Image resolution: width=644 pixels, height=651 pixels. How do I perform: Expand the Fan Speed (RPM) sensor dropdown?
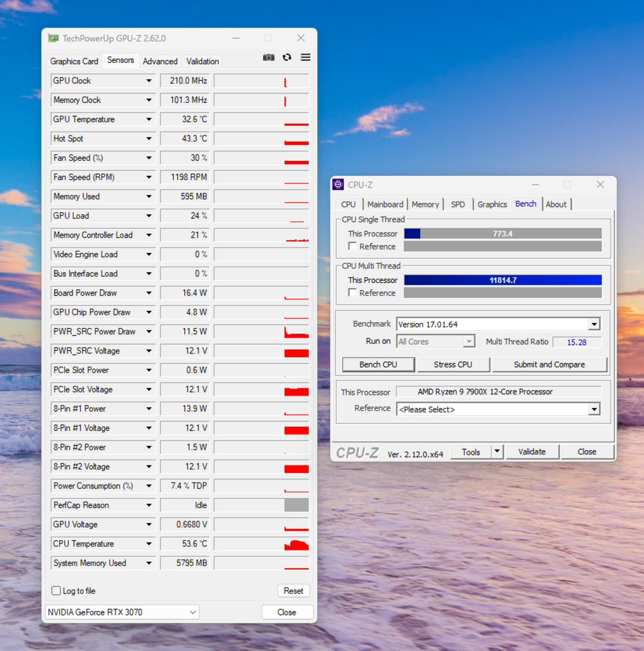(x=149, y=177)
